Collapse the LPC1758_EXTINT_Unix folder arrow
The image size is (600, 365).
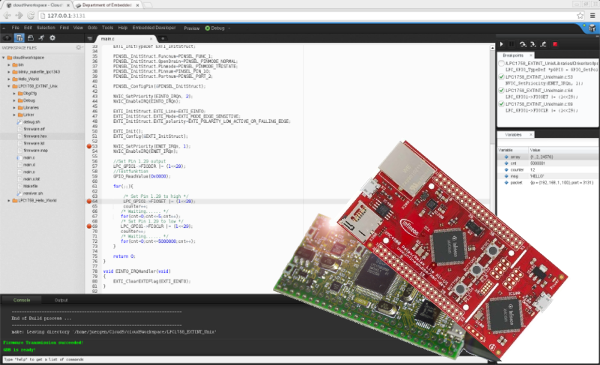[9, 86]
